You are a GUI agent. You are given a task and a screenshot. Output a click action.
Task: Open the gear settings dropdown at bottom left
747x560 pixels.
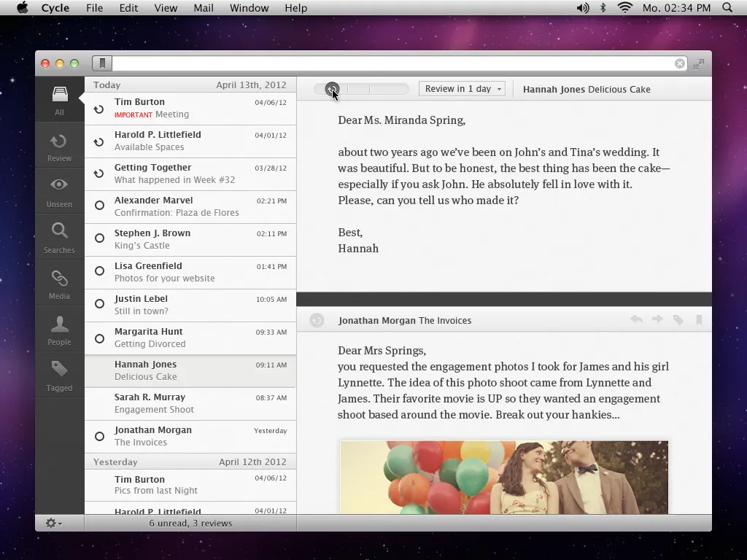(x=54, y=524)
